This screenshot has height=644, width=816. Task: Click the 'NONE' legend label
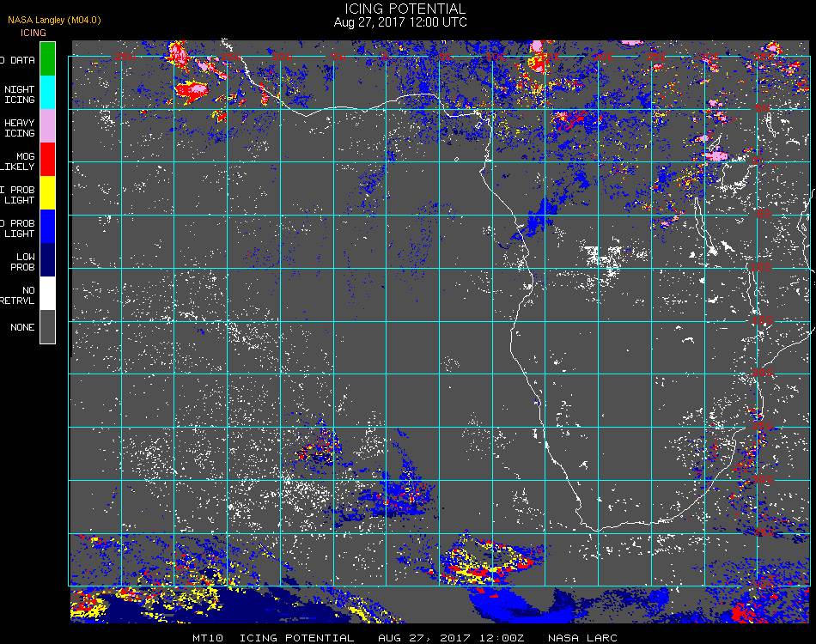(22, 327)
